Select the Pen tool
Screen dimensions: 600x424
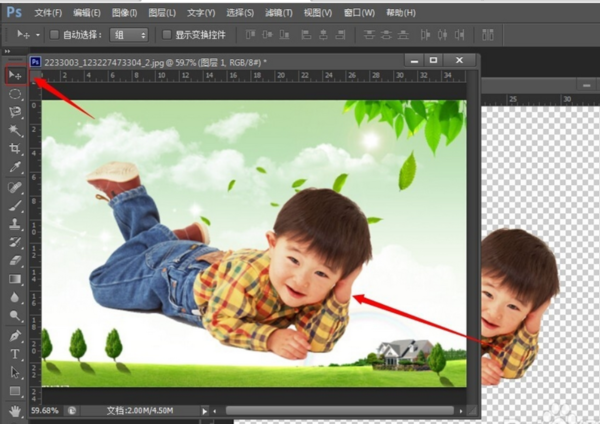[x=15, y=335]
